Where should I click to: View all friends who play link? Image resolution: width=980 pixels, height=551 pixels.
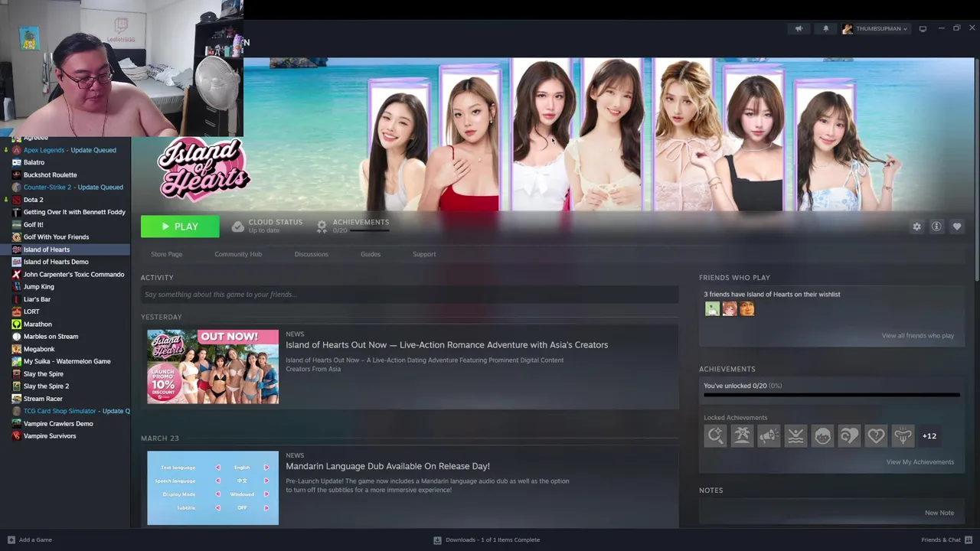917,335
